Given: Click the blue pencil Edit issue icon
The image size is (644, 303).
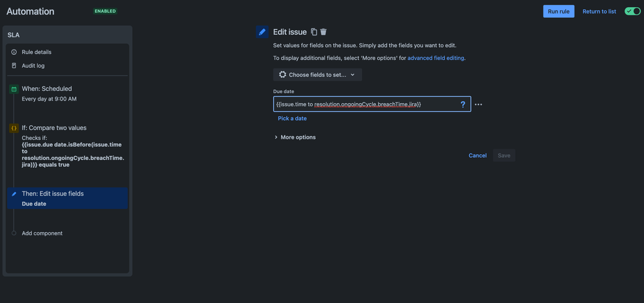Looking at the screenshot, I should (x=262, y=32).
